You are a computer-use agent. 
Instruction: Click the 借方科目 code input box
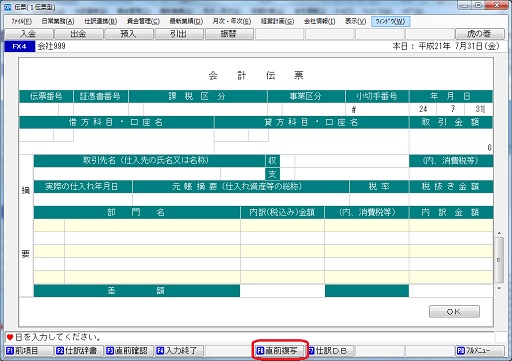point(36,135)
